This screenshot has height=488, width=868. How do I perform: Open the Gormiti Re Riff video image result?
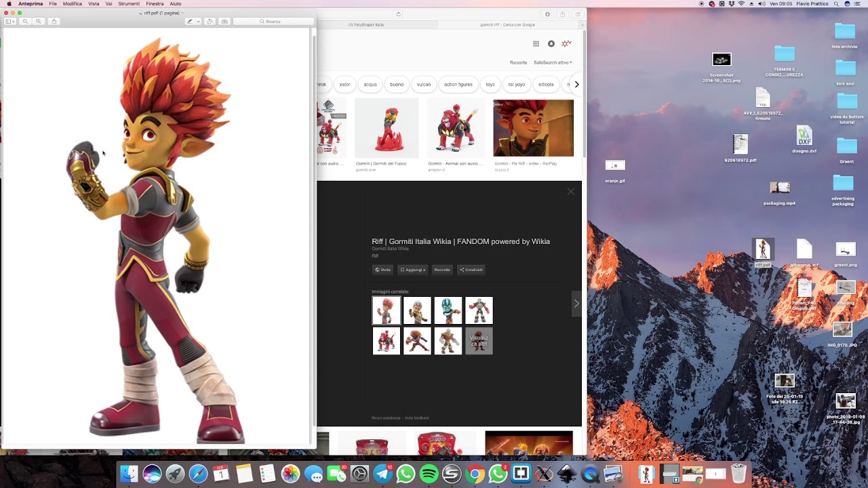point(533,127)
